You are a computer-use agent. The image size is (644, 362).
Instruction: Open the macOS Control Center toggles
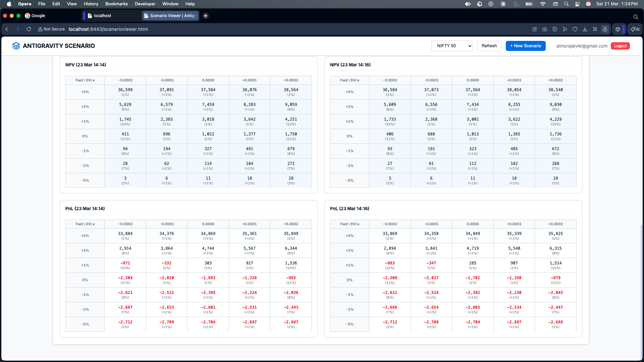pyautogui.click(x=577, y=4)
